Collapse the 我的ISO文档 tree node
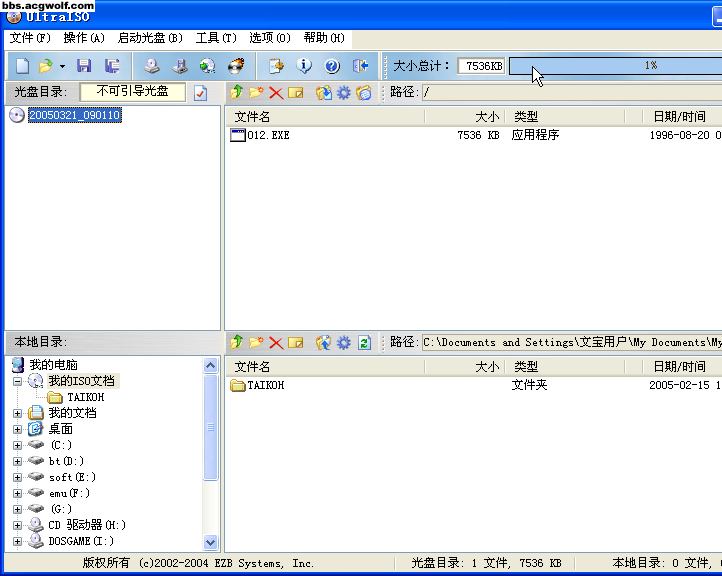Screen dimensions: 722x576 tap(17, 381)
